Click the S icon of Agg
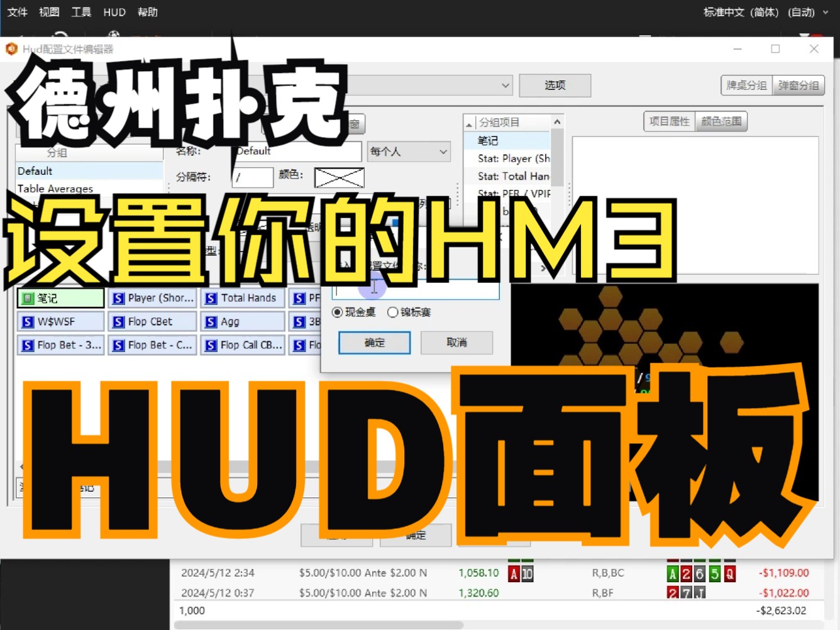Viewport: 840px width, 630px height. coord(211,321)
